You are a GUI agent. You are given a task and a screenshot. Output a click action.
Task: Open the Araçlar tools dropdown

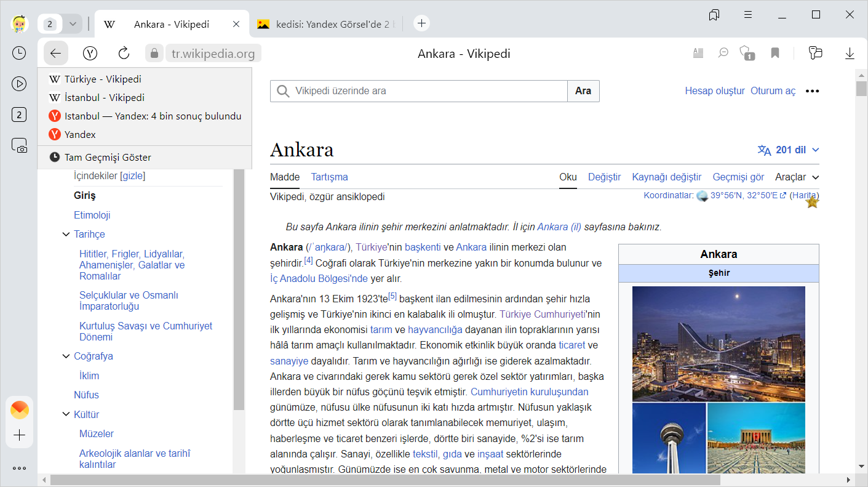point(797,177)
